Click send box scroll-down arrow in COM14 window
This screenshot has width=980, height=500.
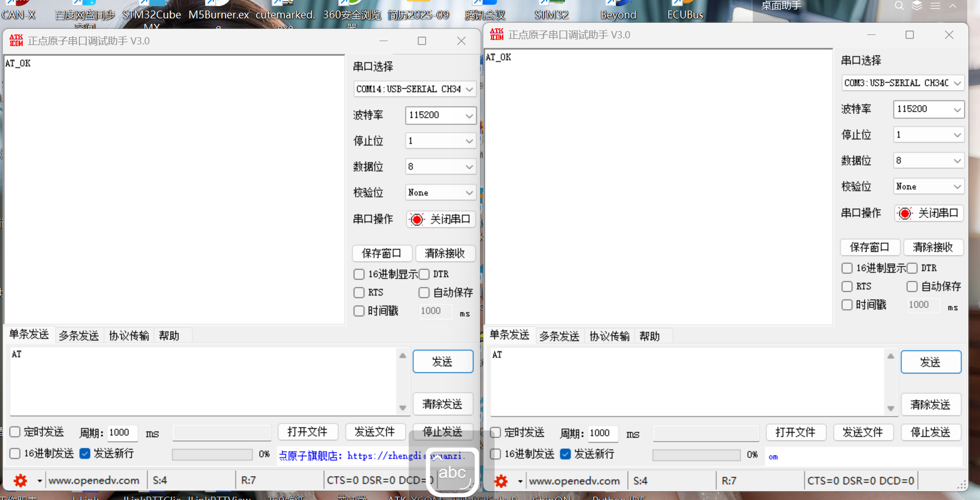click(403, 408)
